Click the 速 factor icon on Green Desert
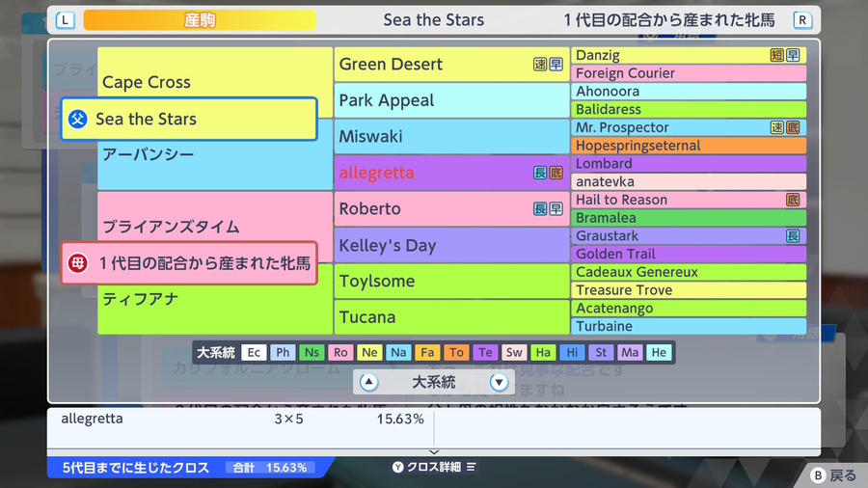The width and height of the screenshot is (868, 488). tap(540, 65)
